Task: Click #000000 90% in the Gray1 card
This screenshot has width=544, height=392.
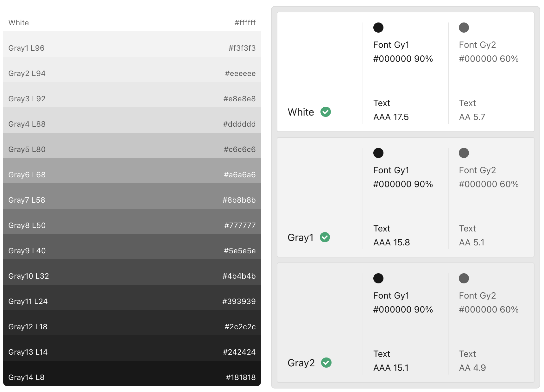Action: pos(403,184)
